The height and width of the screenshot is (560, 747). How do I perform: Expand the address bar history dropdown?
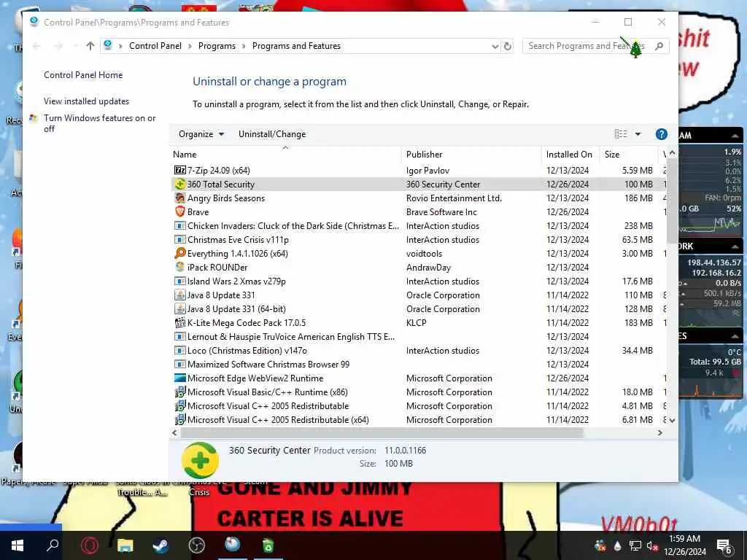click(x=495, y=46)
